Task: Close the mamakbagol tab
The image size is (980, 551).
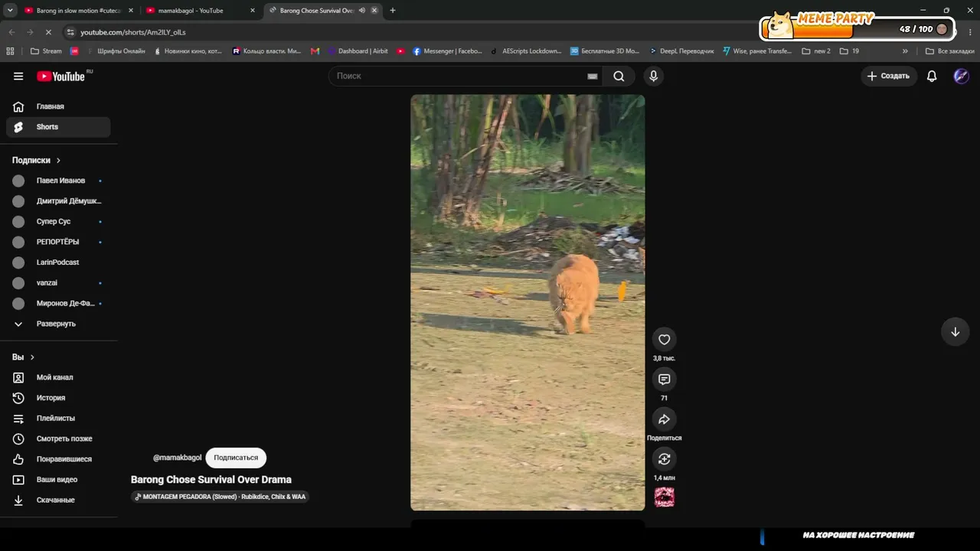Action: click(x=252, y=11)
